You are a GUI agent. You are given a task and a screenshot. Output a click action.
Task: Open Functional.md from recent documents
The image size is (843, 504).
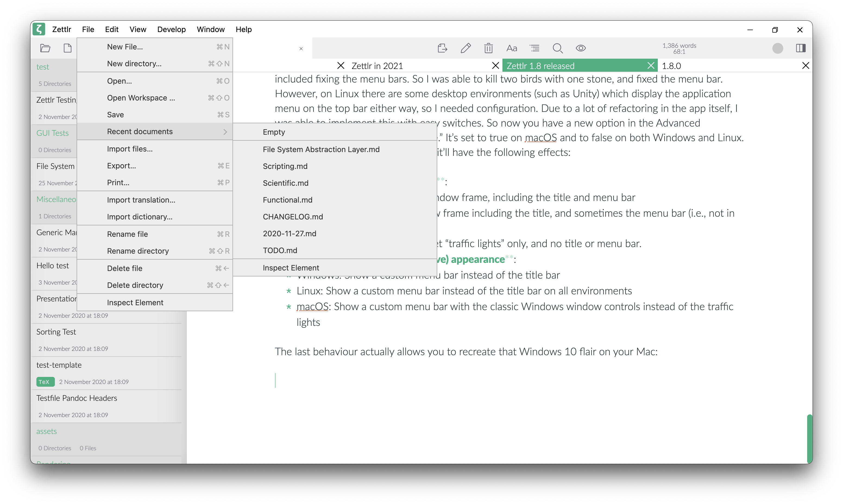point(335,200)
